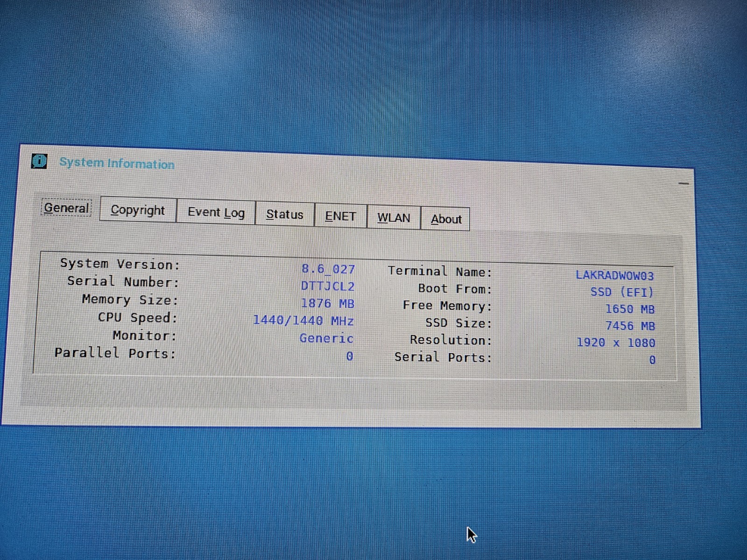Screen dimensions: 747x560
Task: Click the System Version label
Action: tap(120, 264)
